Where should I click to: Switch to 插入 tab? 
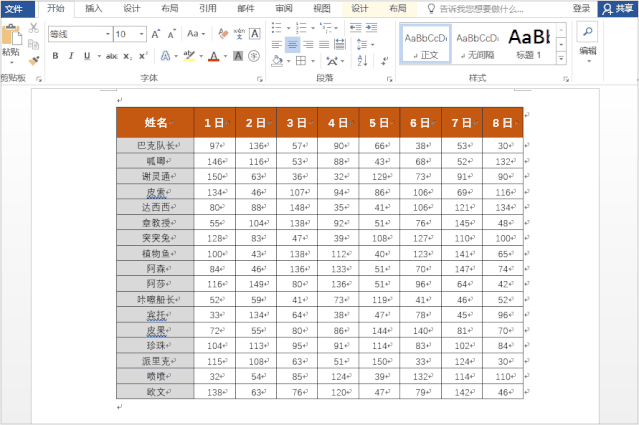[94, 9]
